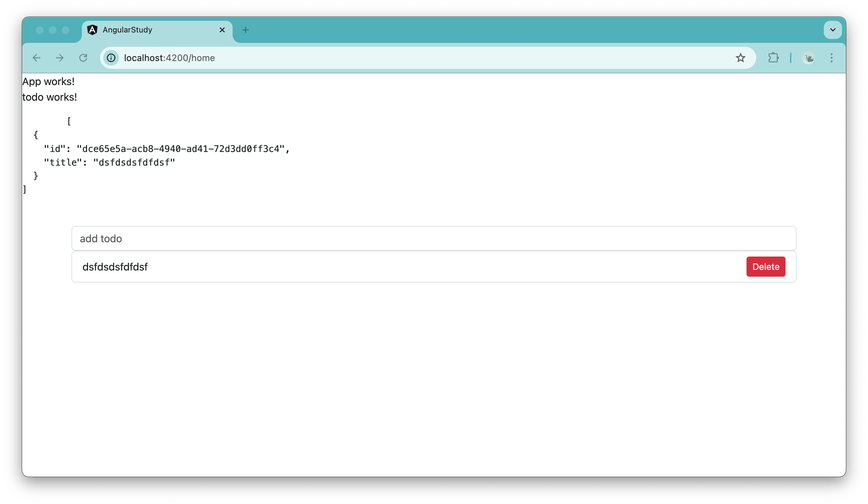Click the address bar URL

coord(169,58)
